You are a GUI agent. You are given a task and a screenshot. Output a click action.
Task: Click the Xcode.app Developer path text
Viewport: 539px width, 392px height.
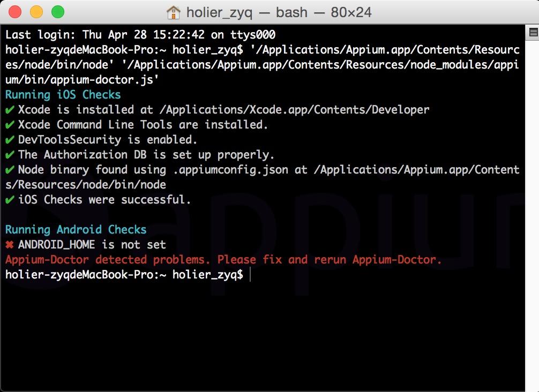pyautogui.click(x=295, y=110)
